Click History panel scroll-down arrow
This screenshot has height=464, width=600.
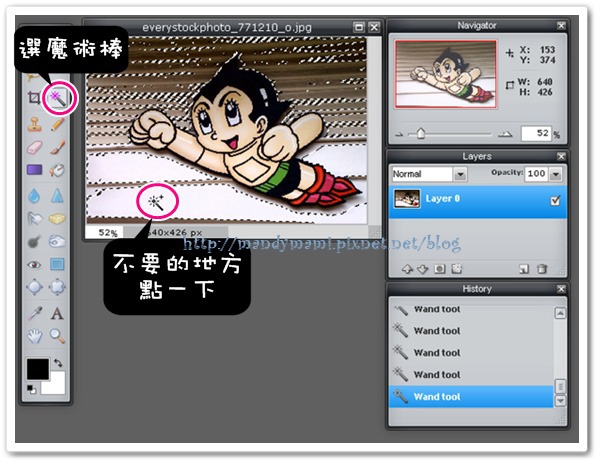pyautogui.click(x=560, y=401)
